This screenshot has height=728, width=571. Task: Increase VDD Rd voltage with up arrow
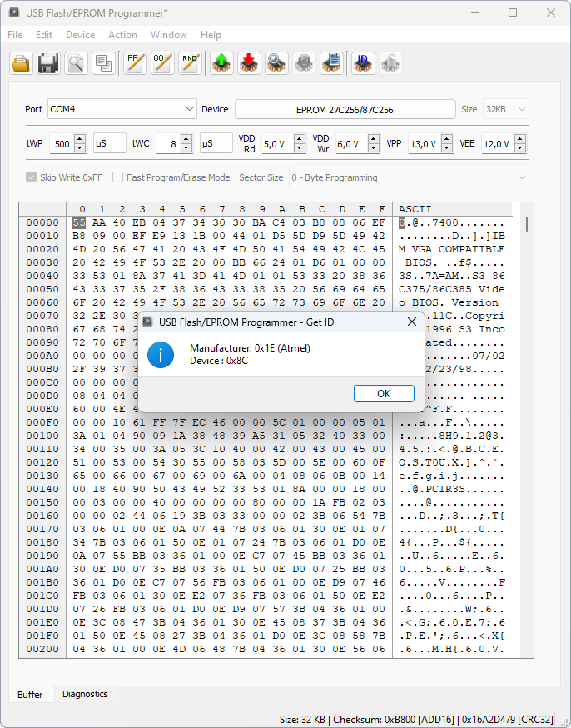point(300,139)
